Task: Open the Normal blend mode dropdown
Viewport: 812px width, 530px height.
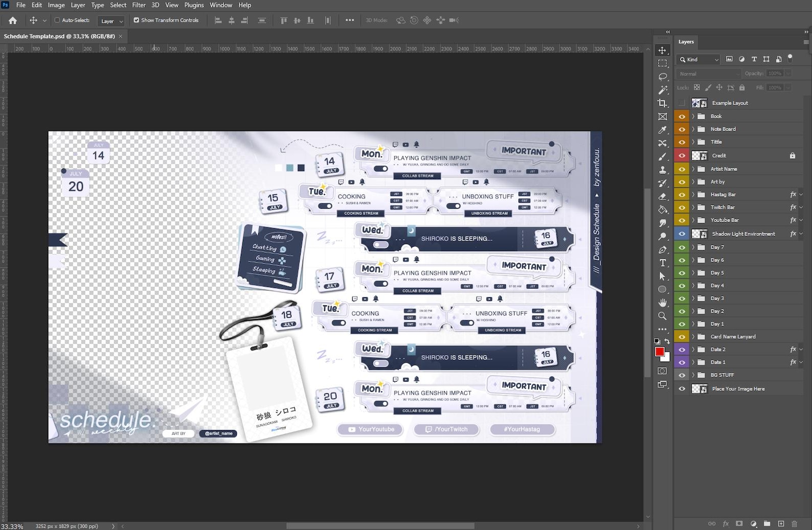Action: pos(709,74)
